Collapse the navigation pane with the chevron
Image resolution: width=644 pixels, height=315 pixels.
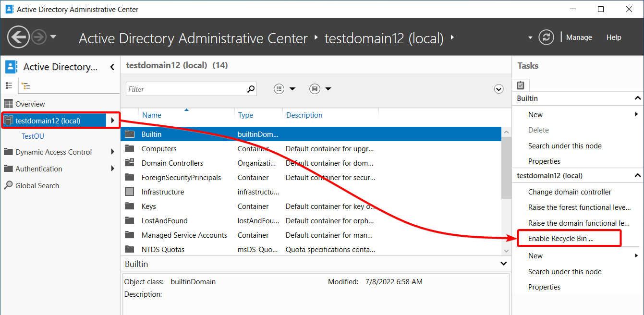(112, 67)
